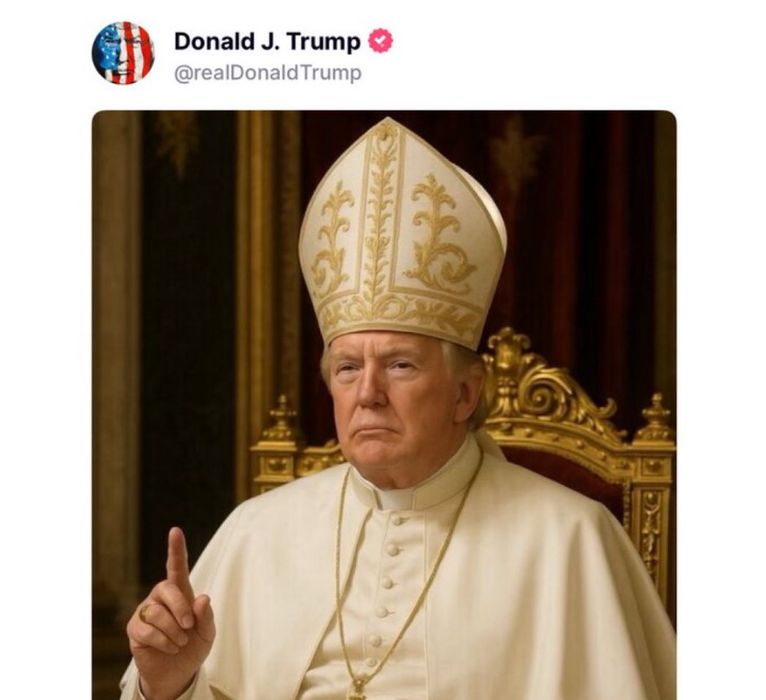Screen dimensions: 766x700
Task: Click the white and gold mitre hat
Action: [x=403, y=234]
